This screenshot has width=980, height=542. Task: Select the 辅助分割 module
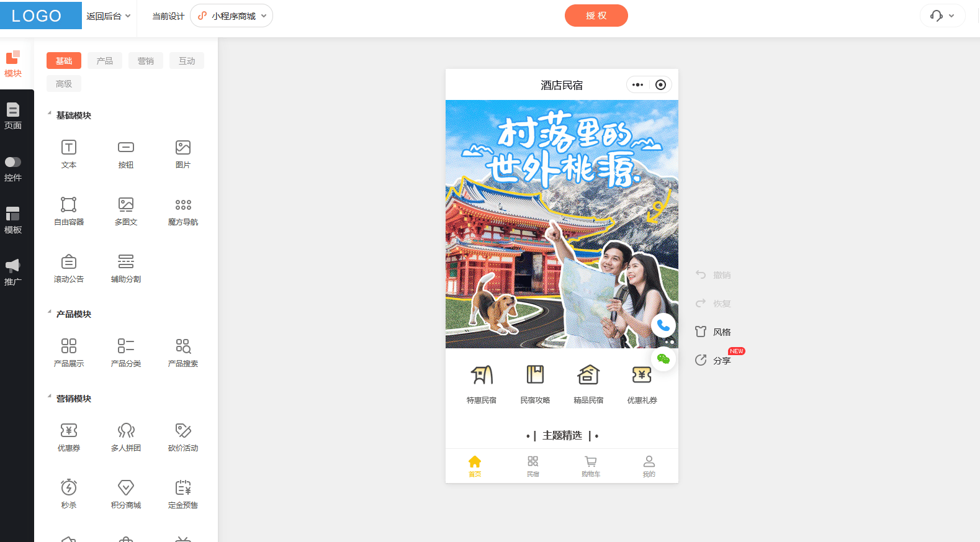pyautogui.click(x=126, y=269)
